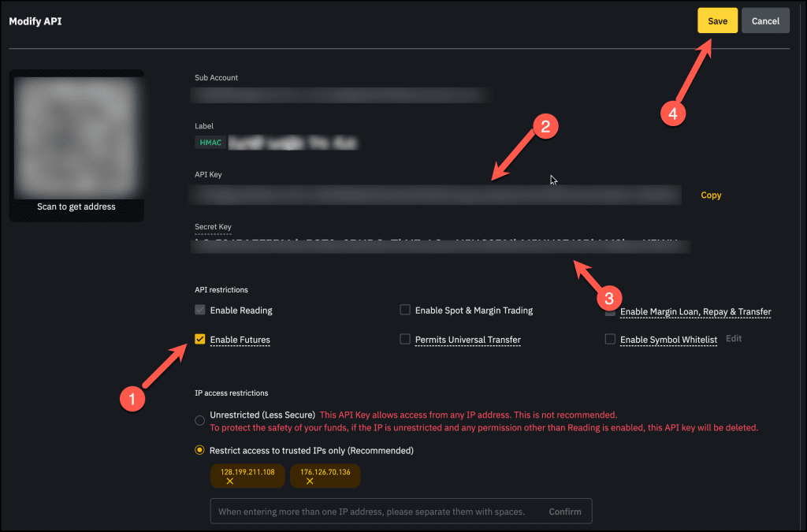Click the HMAC label badge
The width and height of the screenshot is (807, 532).
[210, 143]
